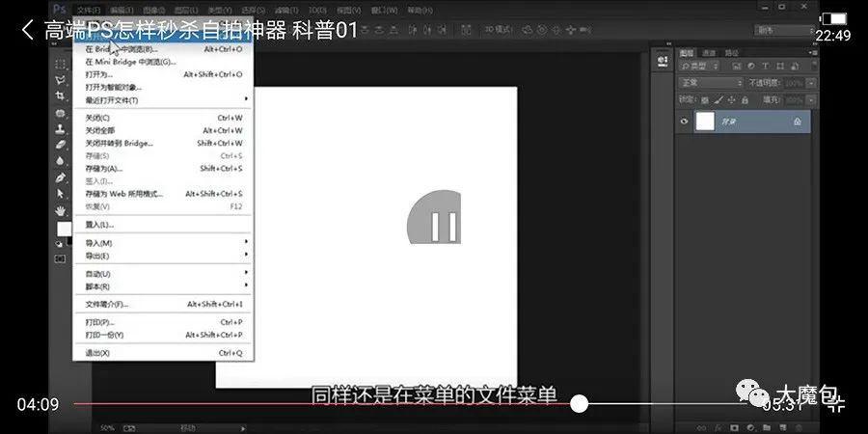Toggle lock transparent pixels icon

(x=705, y=100)
